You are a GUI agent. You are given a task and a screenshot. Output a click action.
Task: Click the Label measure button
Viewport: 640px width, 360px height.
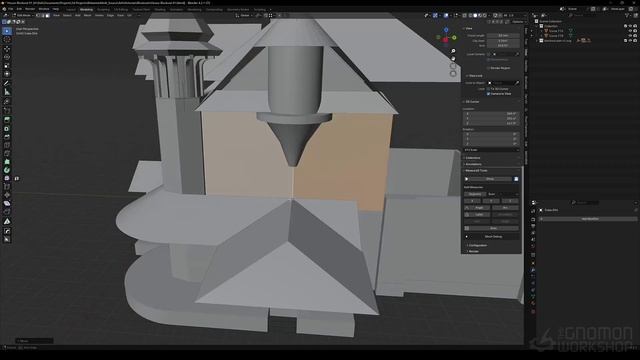pyautogui.click(x=478, y=215)
